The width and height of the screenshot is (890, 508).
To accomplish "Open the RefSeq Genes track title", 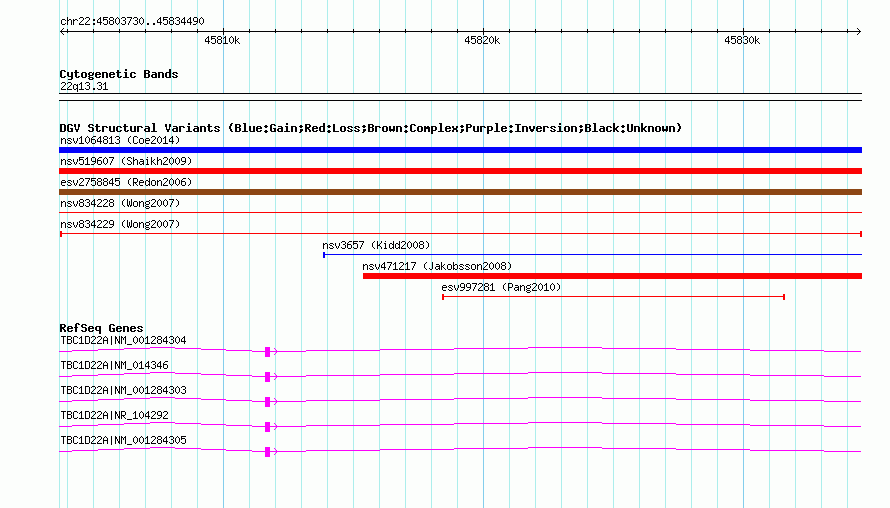I will [101, 328].
